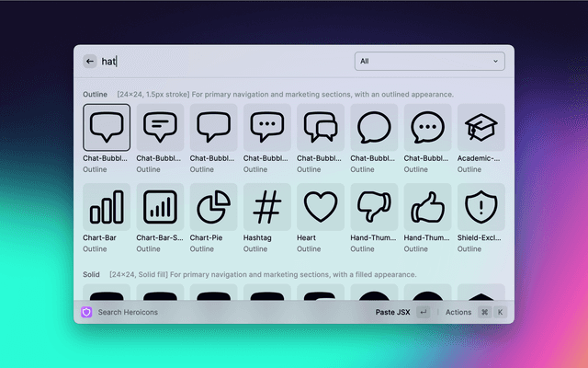
Task: Select the Hashtag outline icon
Action: (267, 207)
